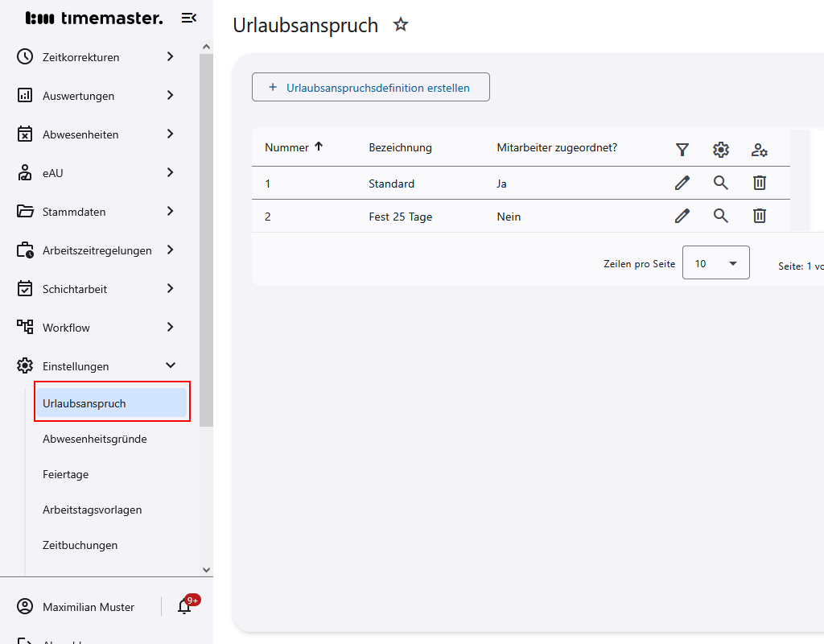Mark Urlaubsanspruch as favorite with the star
Viewport: 824px width, 644px height.
[x=401, y=25]
